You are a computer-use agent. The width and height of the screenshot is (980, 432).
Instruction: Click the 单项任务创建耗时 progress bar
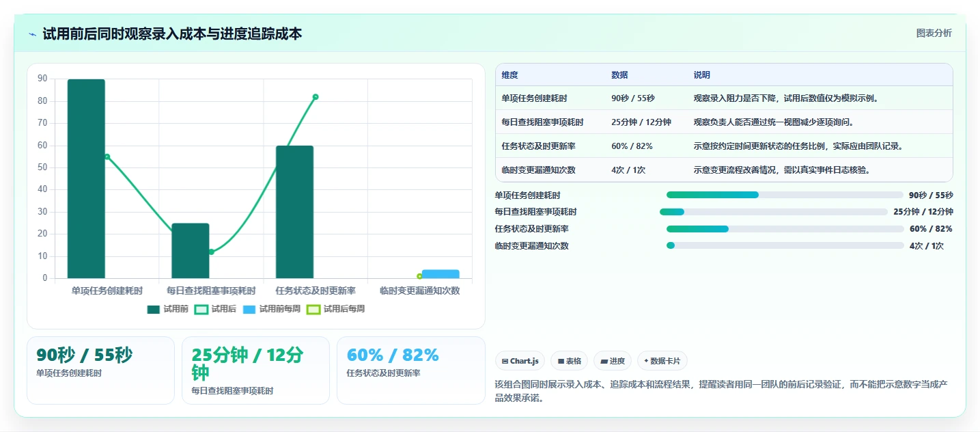(785, 195)
